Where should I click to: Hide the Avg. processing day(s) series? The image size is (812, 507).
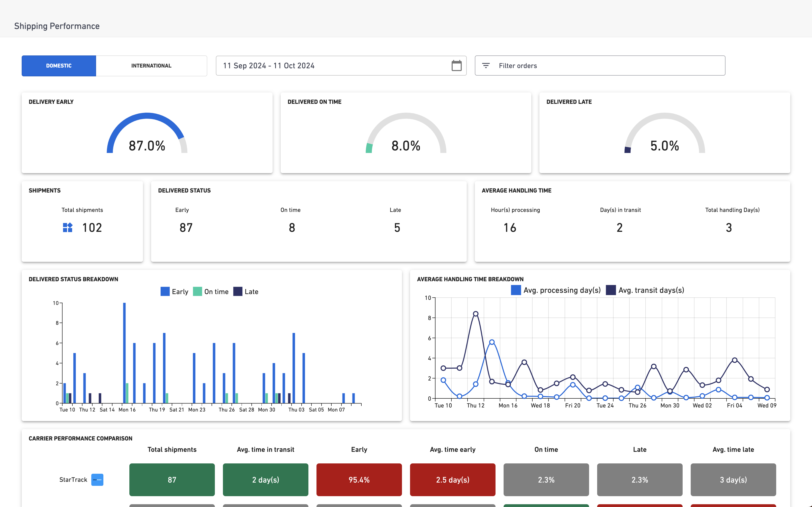(556, 290)
